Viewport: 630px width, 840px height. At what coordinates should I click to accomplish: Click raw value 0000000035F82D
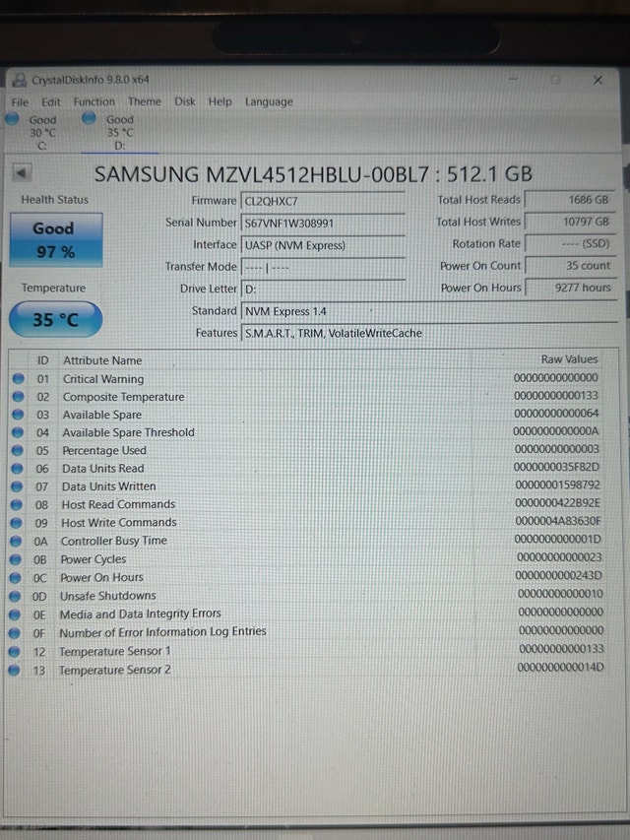click(556, 467)
